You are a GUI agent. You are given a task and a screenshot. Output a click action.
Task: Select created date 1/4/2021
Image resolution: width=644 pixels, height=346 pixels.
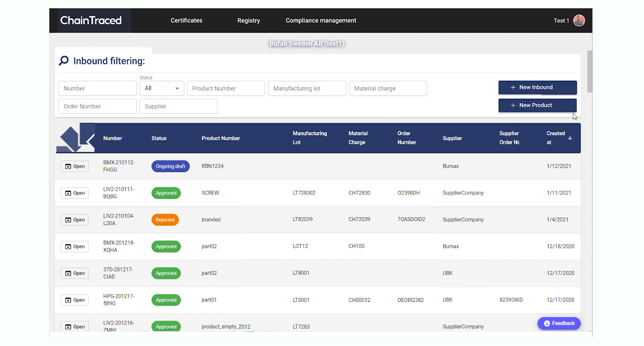pos(557,220)
